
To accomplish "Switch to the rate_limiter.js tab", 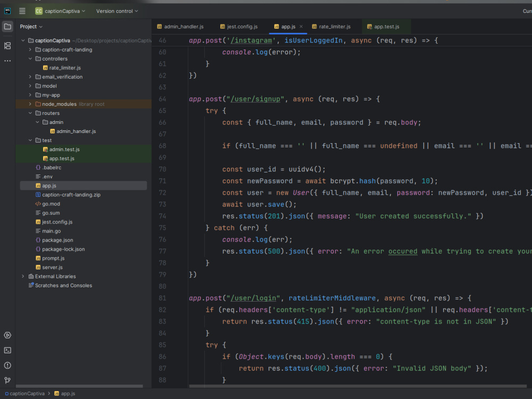I will [331, 27].
